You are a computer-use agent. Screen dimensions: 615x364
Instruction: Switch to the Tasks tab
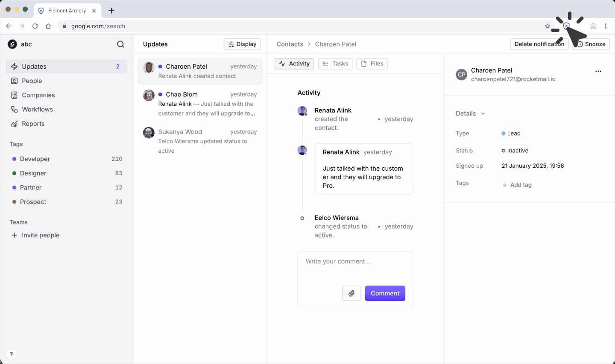[x=335, y=64]
